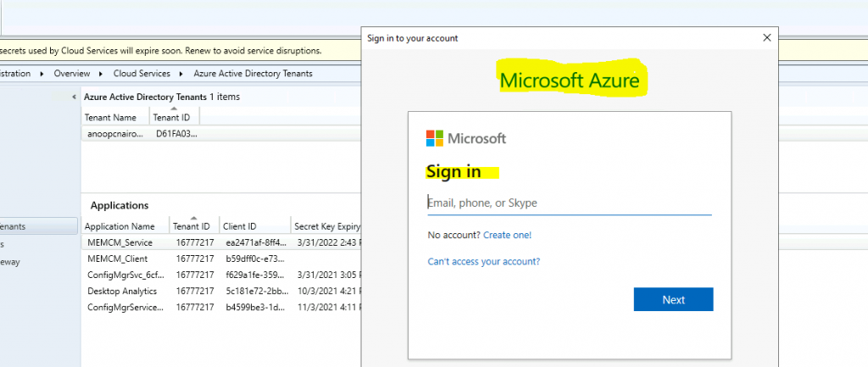Collapse the navigation pane arrow
The image size is (868, 367).
[75, 97]
